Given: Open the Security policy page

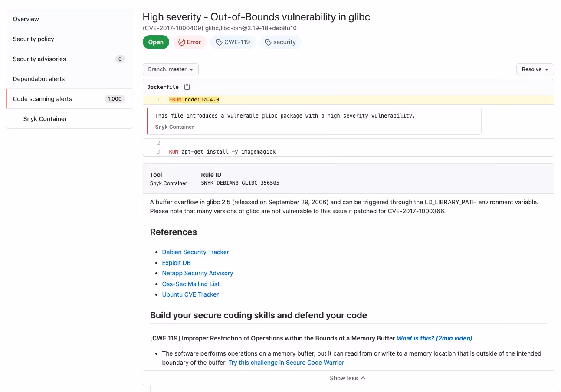Looking at the screenshot, I should pos(33,39).
